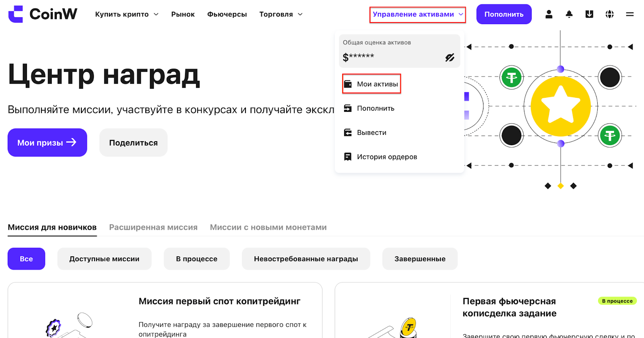Select the В процессе filter
Screen dimensions: 644x338
click(196, 259)
